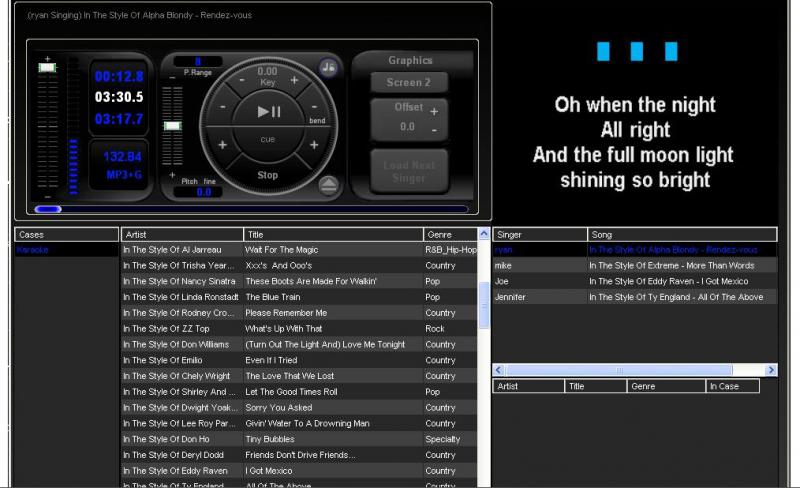The height and width of the screenshot is (488, 800).
Task: Select song Please Remember Me
Action: (286, 313)
